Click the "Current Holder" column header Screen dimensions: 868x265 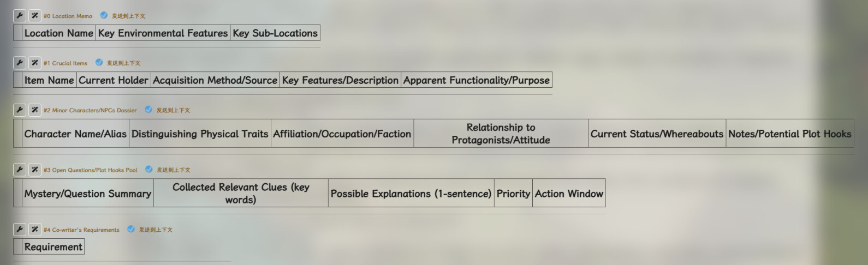click(114, 80)
